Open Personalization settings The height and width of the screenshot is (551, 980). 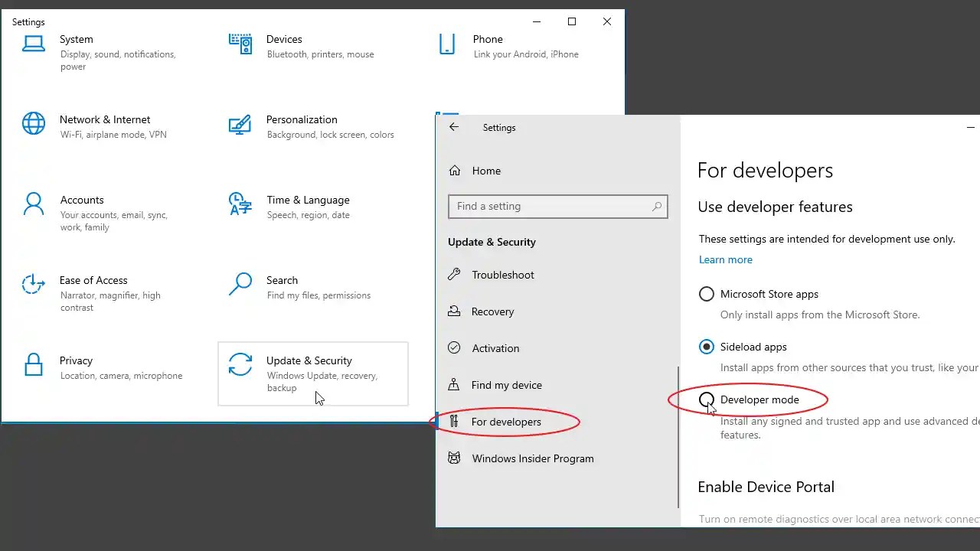[x=240, y=124]
